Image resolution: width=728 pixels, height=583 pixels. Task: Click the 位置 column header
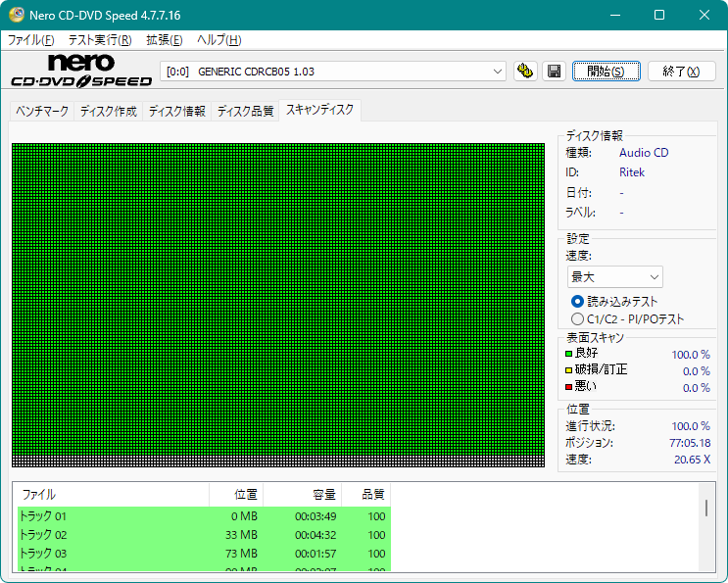[236, 495]
